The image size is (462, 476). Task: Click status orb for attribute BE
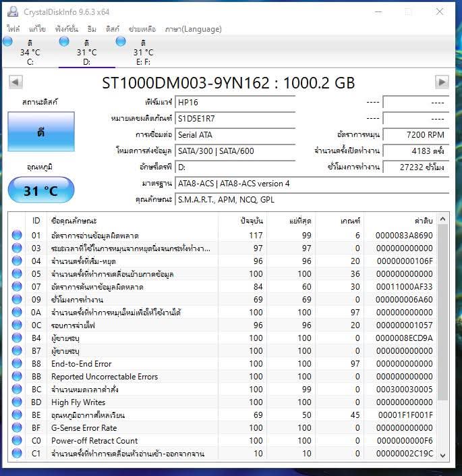pyautogui.click(x=17, y=415)
